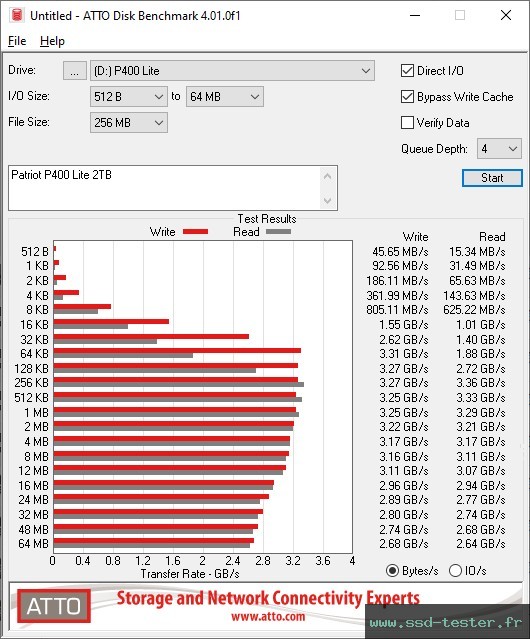Image resolution: width=530 pixels, height=639 pixels.
Task: Click the Storage and Network Connectivity Experts banner text
Action: coord(268,598)
